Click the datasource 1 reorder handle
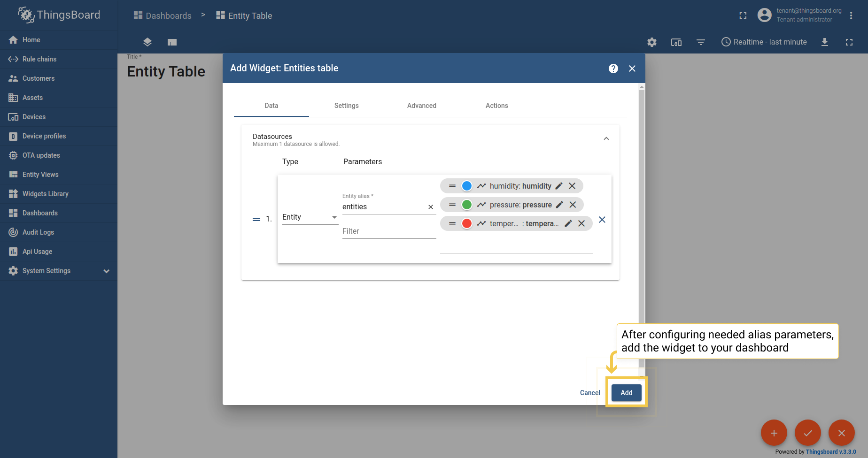The image size is (868, 458). 256,219
